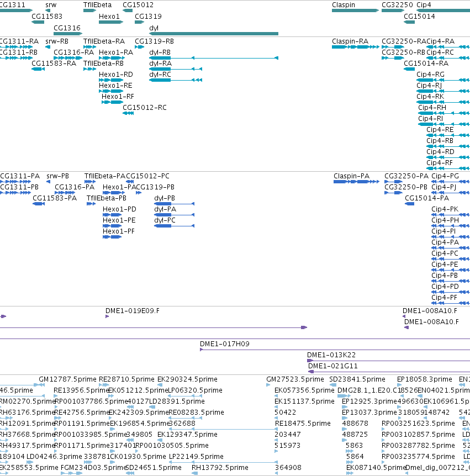
Task: Click the CG11583-RA transcript label
Action: coord(54,64)
